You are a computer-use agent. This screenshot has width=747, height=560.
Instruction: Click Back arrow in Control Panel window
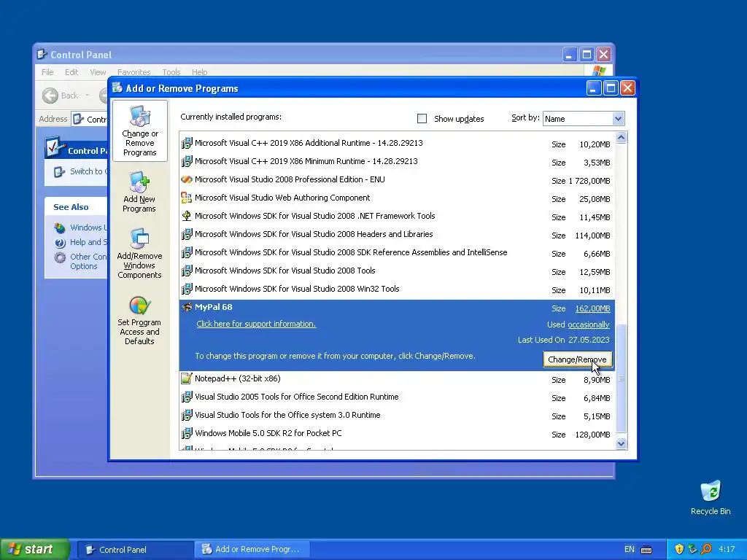point(50,96)
